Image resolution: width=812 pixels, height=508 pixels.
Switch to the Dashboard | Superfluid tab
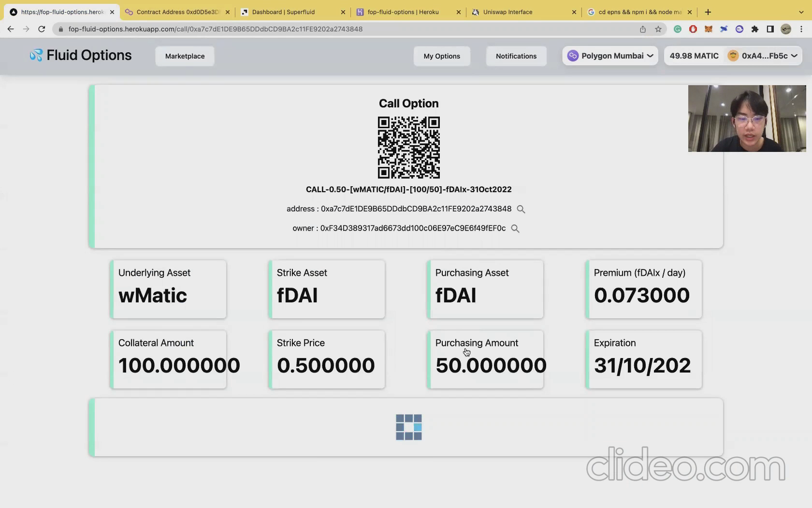[x=292, y=12]
